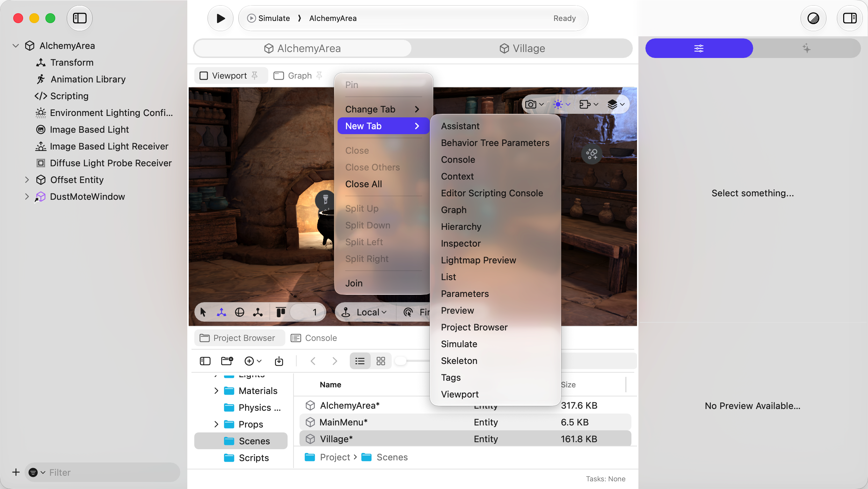Viewport: 868px width, 489px height.
Task: Select Editor Scripting Console in submenu
Action: (x=495, y=193)
